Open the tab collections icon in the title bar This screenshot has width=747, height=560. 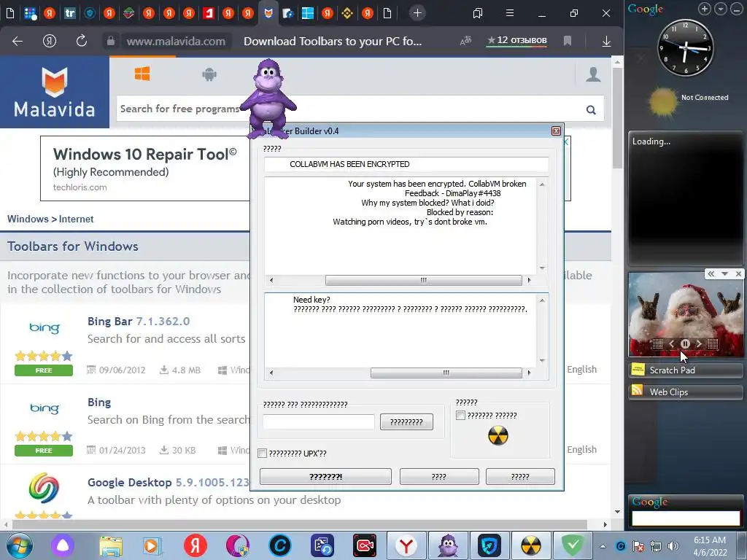[x=478, y=13]
